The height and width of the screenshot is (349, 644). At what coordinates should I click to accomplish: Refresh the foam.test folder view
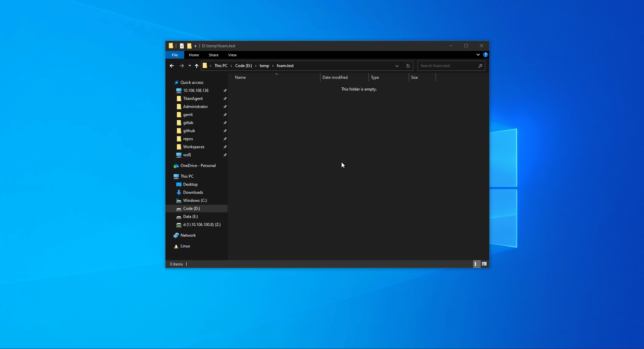[x=408, y=66]
